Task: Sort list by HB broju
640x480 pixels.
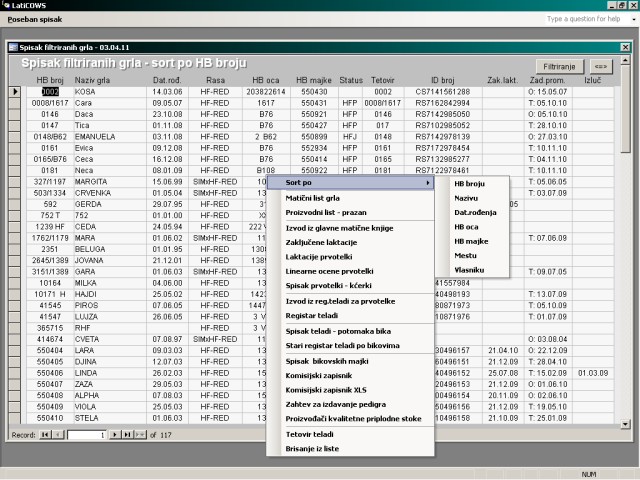Action: 469,184
